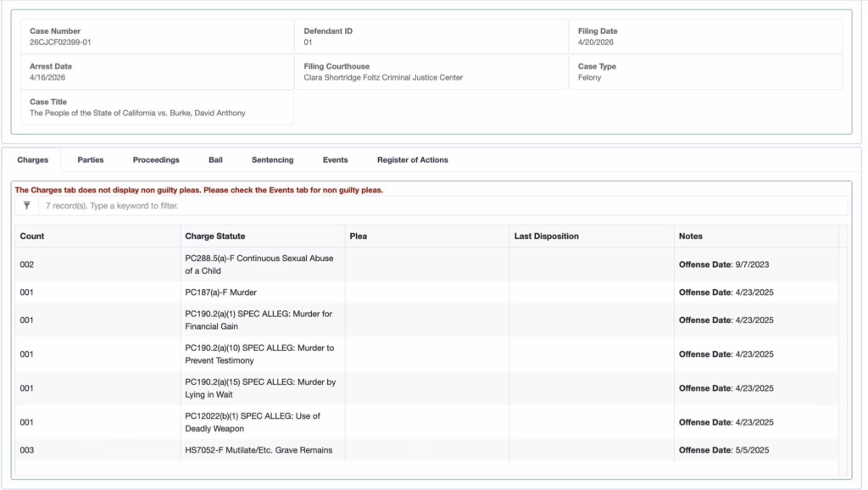Viewport: 868px width, 490px height.
Task: View the Register of Actions tab
Action: [x=412, y=159]
